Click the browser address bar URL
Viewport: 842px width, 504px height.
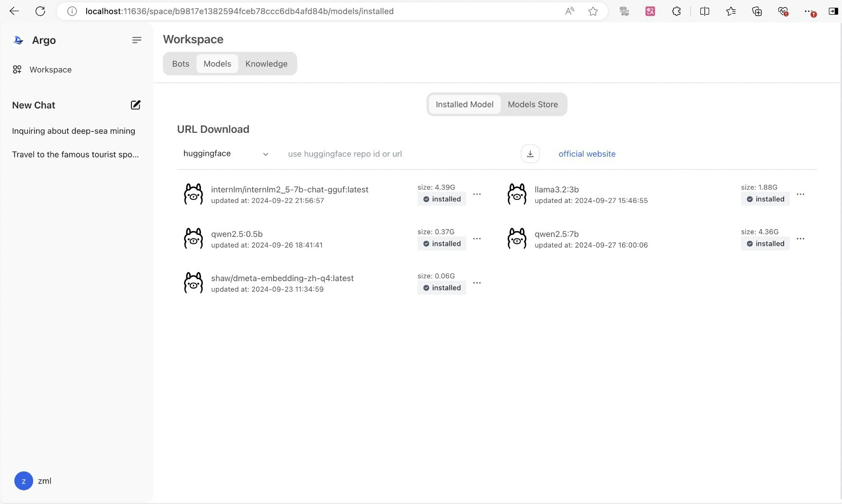239,11
